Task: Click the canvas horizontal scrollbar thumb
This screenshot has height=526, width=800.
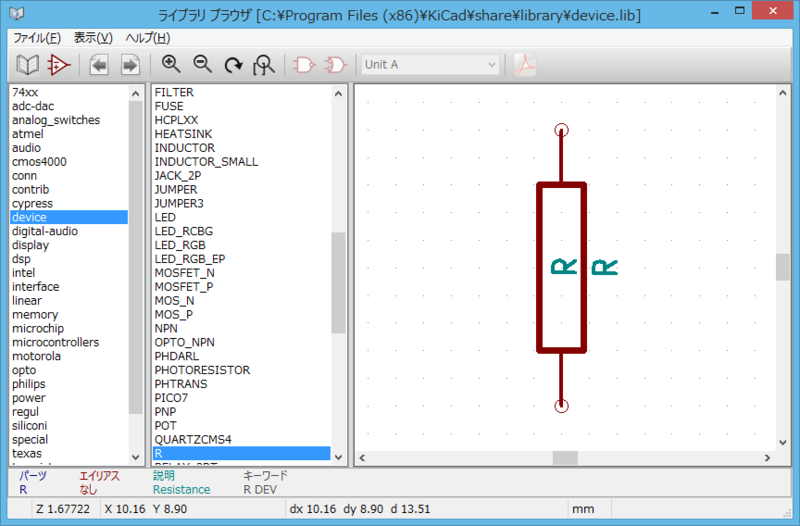Action: pyautogui.click(x=565, y=458)
